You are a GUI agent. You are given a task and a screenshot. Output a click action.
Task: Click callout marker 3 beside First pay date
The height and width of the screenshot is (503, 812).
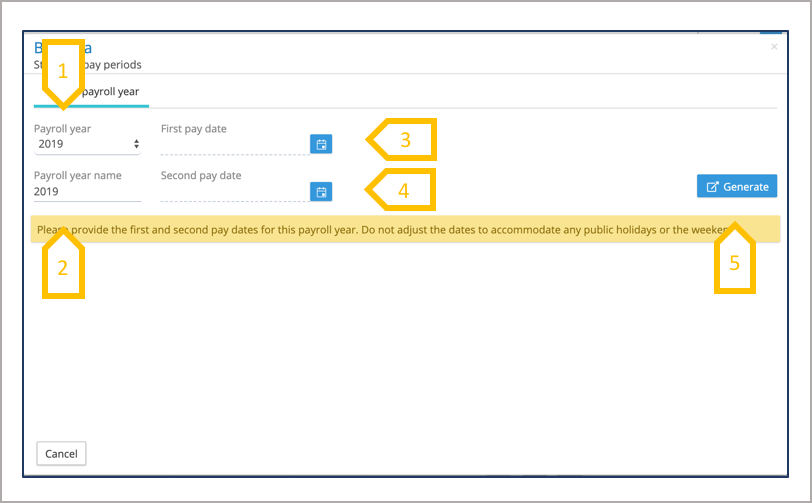tap(404, 139)
